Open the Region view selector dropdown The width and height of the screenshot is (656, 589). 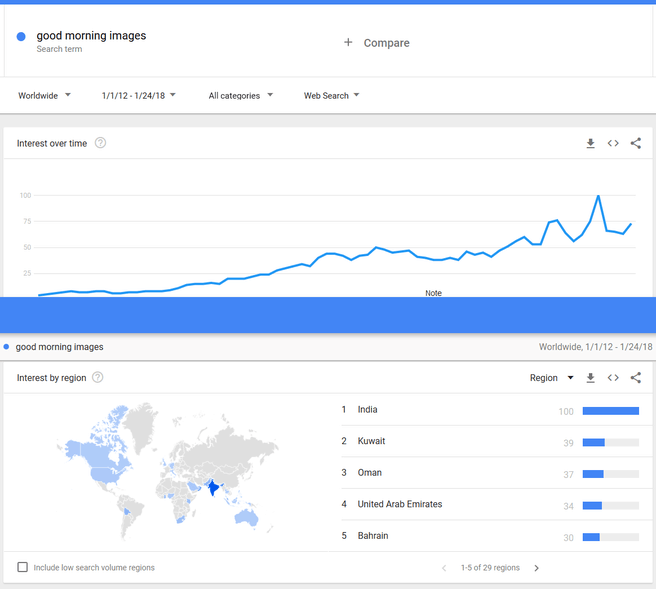(x=551, y=378)
